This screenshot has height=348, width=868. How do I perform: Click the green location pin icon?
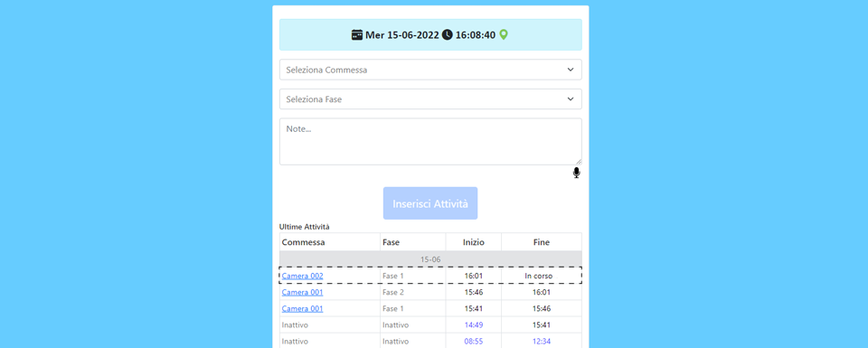(504, 35)
